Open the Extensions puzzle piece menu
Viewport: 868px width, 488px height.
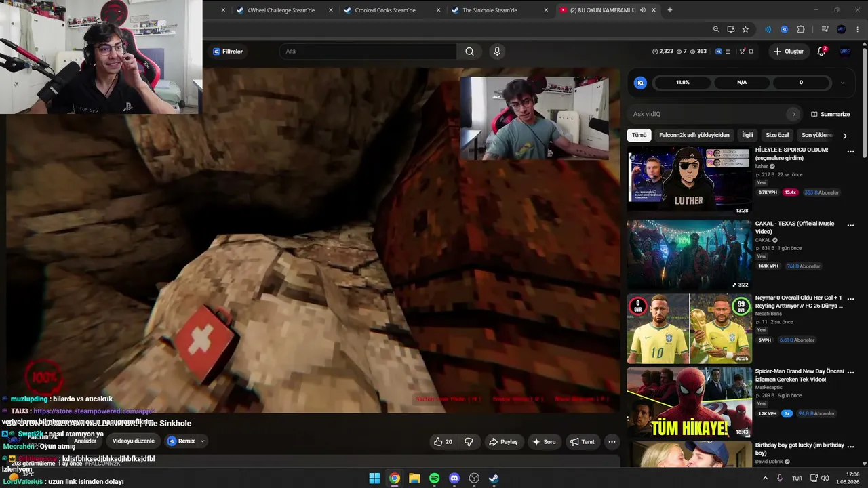(x=801, y=29)
